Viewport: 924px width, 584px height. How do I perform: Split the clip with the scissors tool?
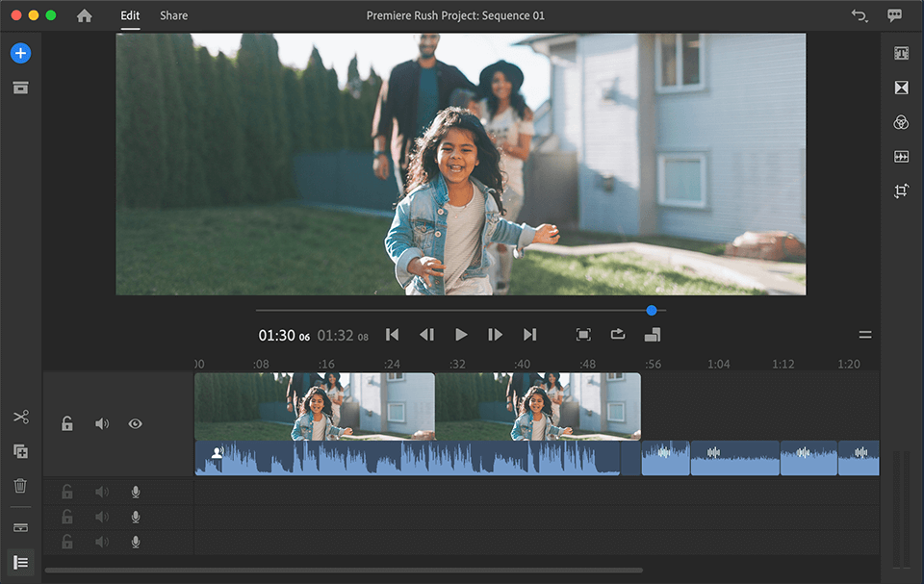pyautogui.click(x=20, y=417)
